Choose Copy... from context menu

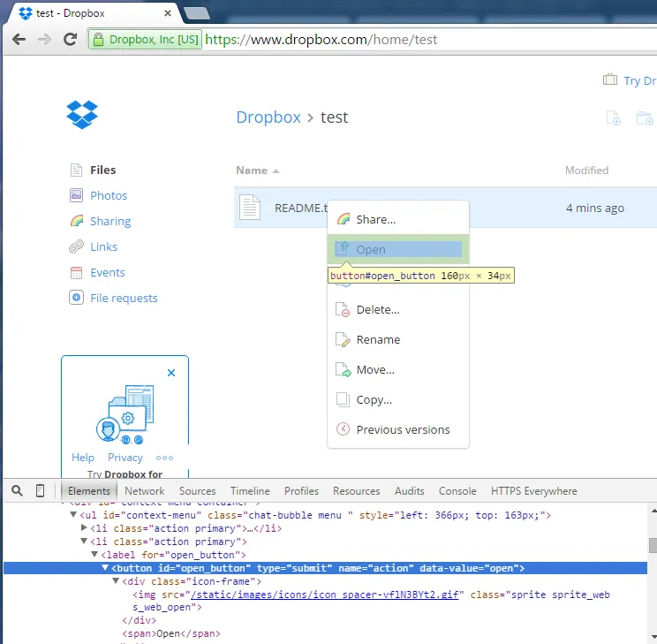(x=398, y=399)
